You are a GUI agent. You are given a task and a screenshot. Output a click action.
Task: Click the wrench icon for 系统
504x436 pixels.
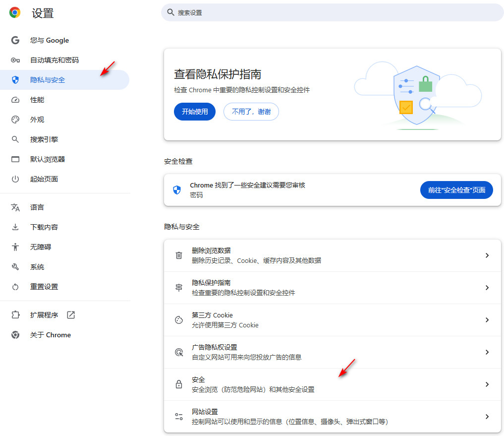(15, 267)
